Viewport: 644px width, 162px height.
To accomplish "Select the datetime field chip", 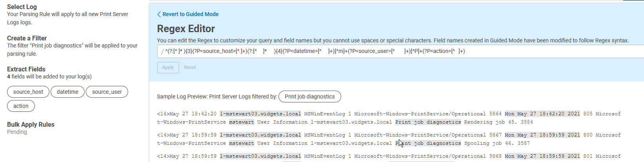I will pos(67,92).
